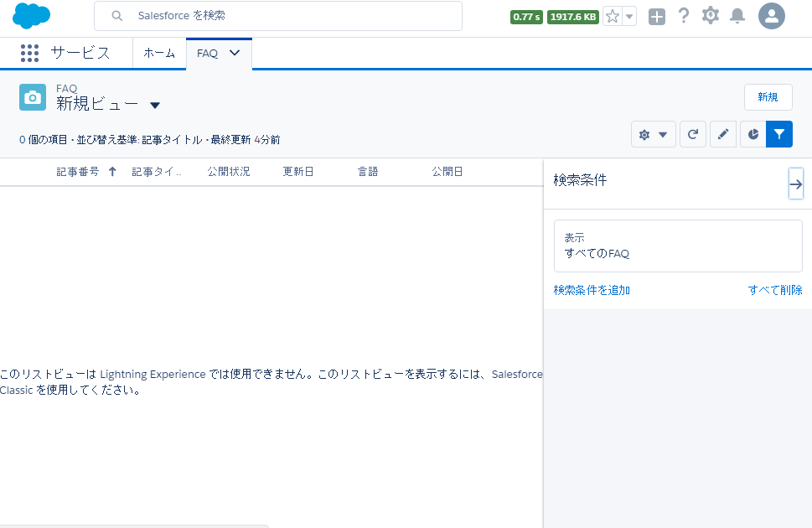
Task: Open the Setup gear icon in header
Action: coord(711,16)
